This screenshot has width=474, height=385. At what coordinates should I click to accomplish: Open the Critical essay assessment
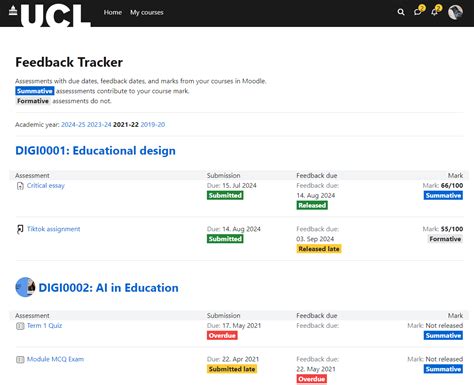[46, 186]
